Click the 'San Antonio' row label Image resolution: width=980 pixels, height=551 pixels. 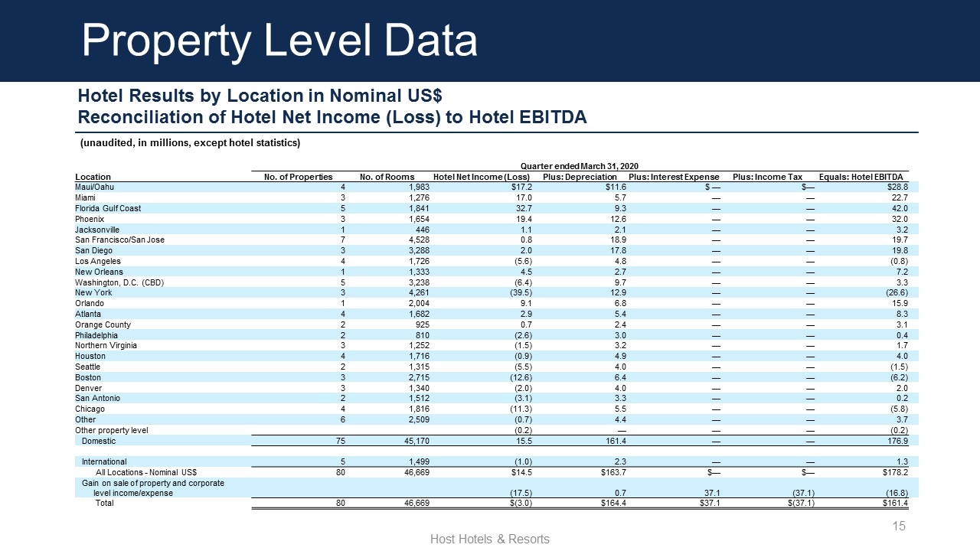97,398
